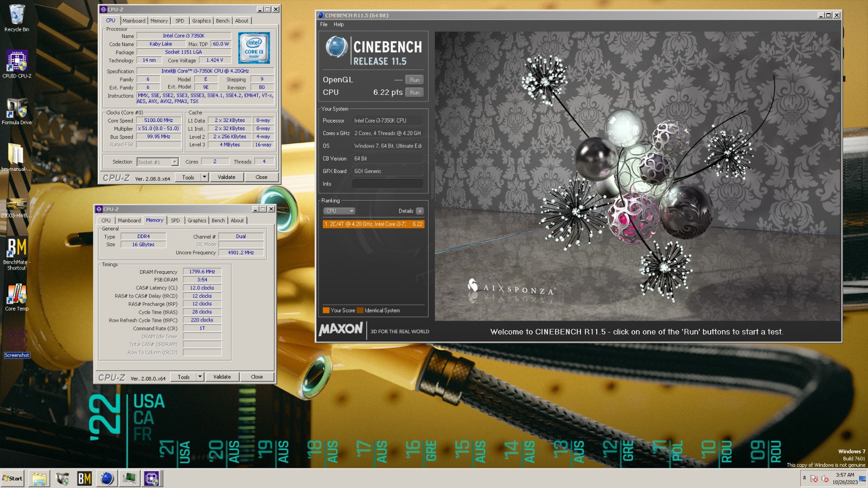
Task: Open the Mainboard tab in upper CPU-Z window
Action: [x=133, y=21]
